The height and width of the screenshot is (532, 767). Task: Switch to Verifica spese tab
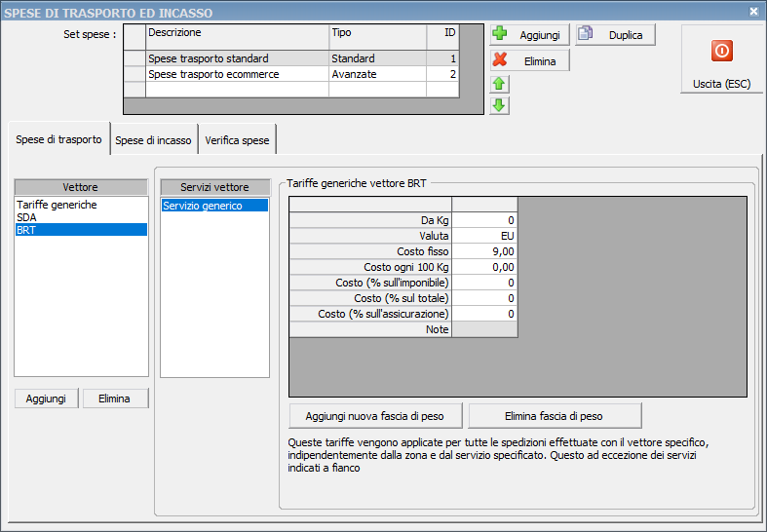237,140
